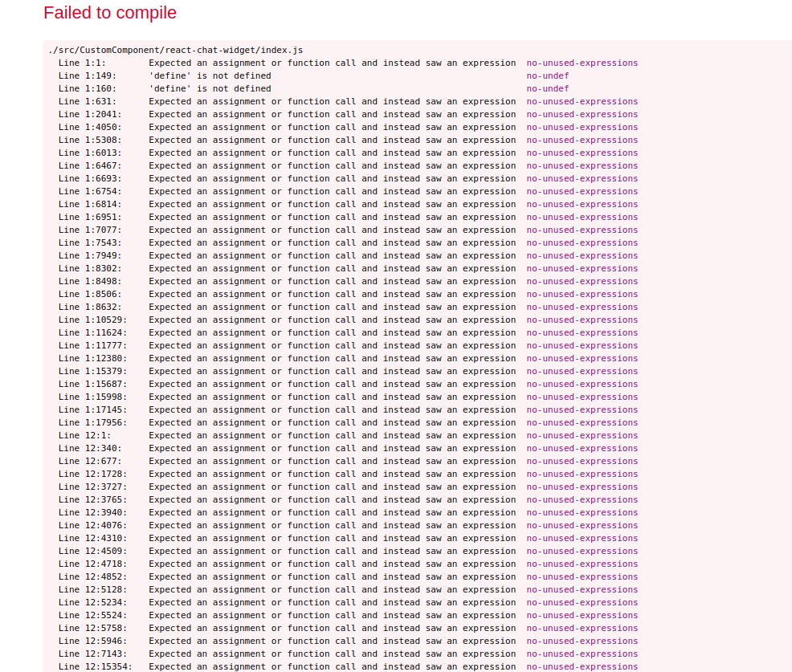Click the "Line 1:4050:" label
The image size is (792, 672).
click(x=90, y=127)
